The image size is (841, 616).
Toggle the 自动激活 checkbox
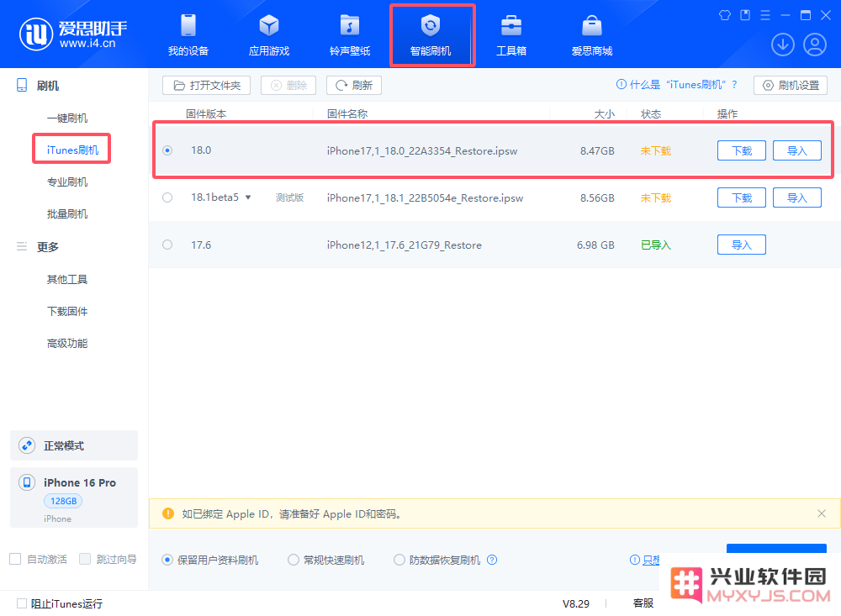tap(15, 559)
